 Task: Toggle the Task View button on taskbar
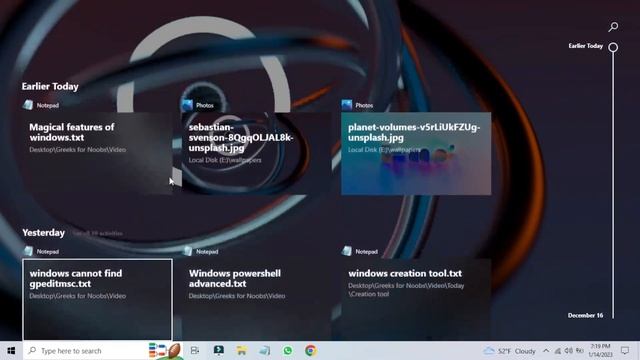[x=195, y=351]
